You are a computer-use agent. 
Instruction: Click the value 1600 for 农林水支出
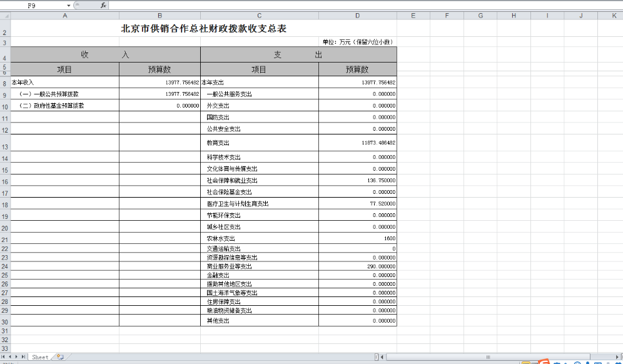click(390, 238)
